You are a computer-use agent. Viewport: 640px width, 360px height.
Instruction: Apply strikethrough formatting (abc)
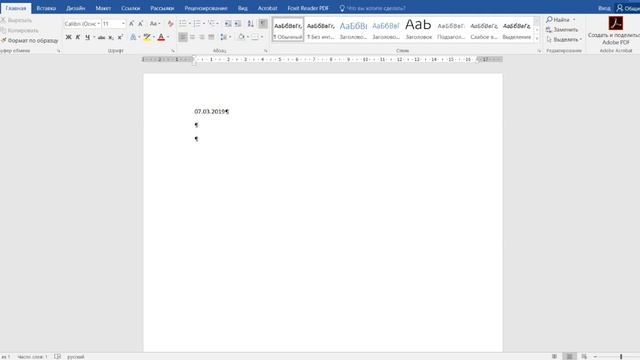pyautogui.click(x=101, y=37)
